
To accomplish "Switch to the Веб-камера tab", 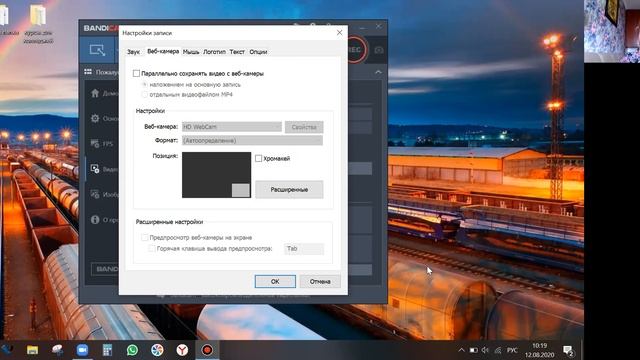I will pos(163,51).
